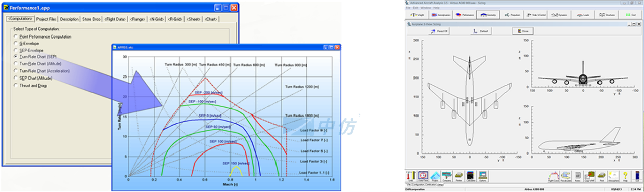The width and height of the screenshot is (644, 192).
Task: Open the Flight Data tab
Action: point(115,19)
